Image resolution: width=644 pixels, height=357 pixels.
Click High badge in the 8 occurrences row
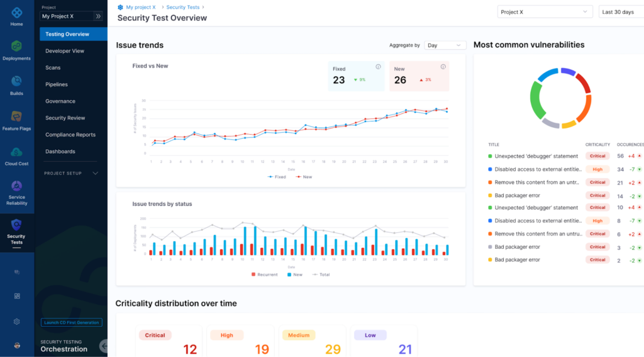pos(597,221)
